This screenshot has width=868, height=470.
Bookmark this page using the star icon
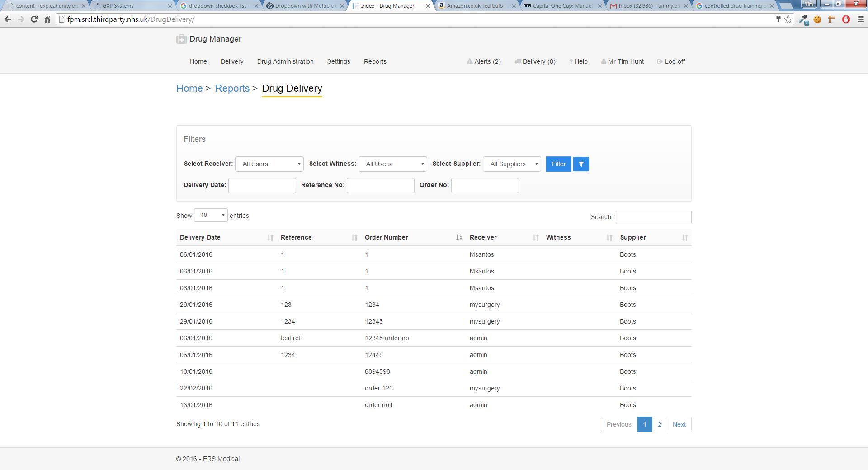(x=788, y=19)
